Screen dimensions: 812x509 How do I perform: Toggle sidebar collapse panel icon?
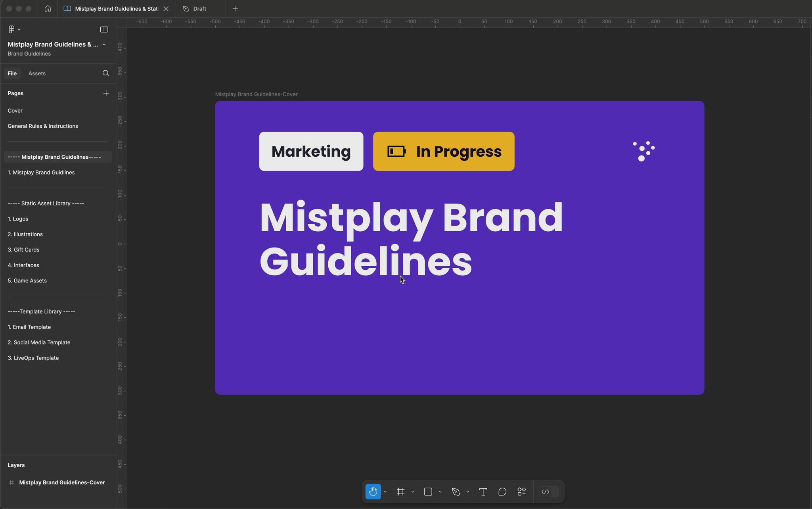coord(104,29)
